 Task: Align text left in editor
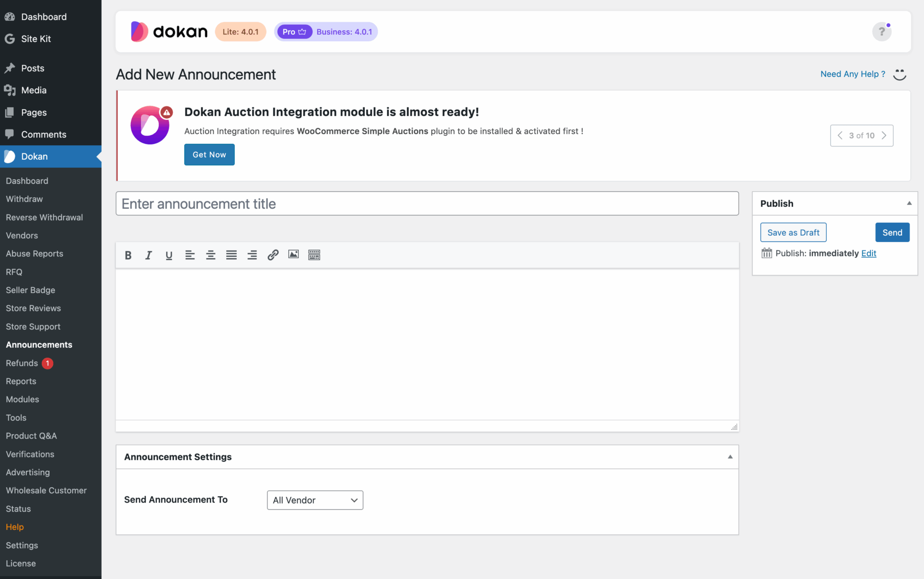click(190, 255)
